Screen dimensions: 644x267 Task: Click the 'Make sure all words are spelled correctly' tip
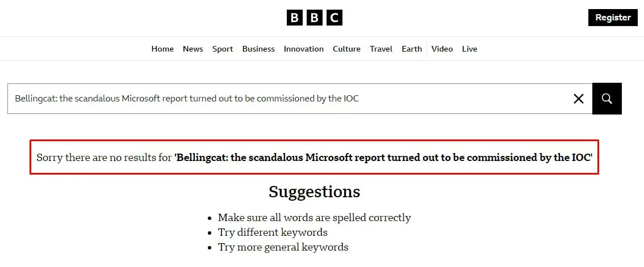314,218
